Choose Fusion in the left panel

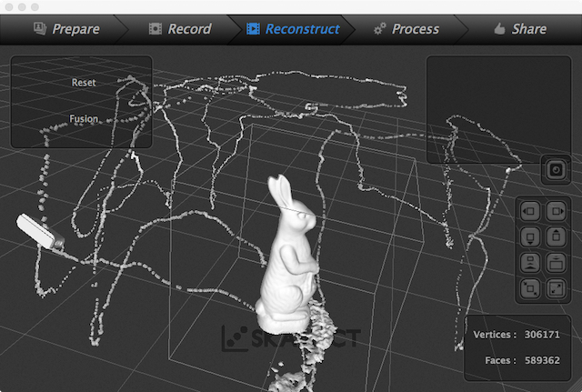coord(84,119)
